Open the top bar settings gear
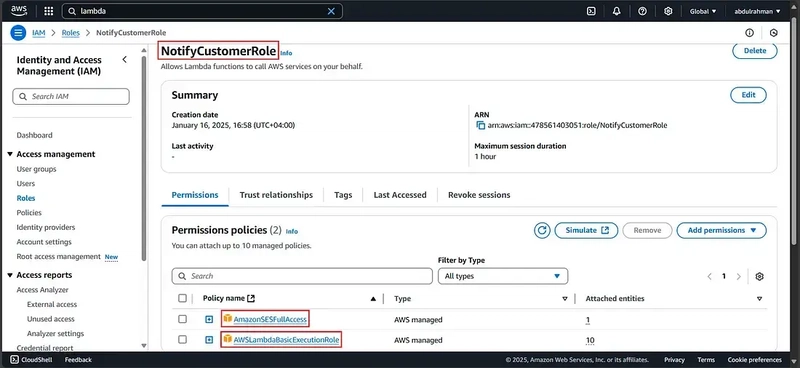This screenshot has width=800, height=368. click(668, 11)
